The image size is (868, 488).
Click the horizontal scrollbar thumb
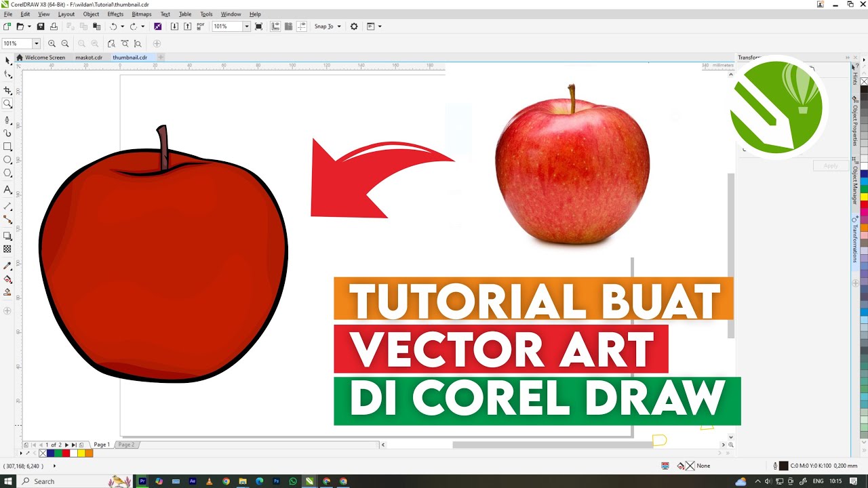(553, 445)
